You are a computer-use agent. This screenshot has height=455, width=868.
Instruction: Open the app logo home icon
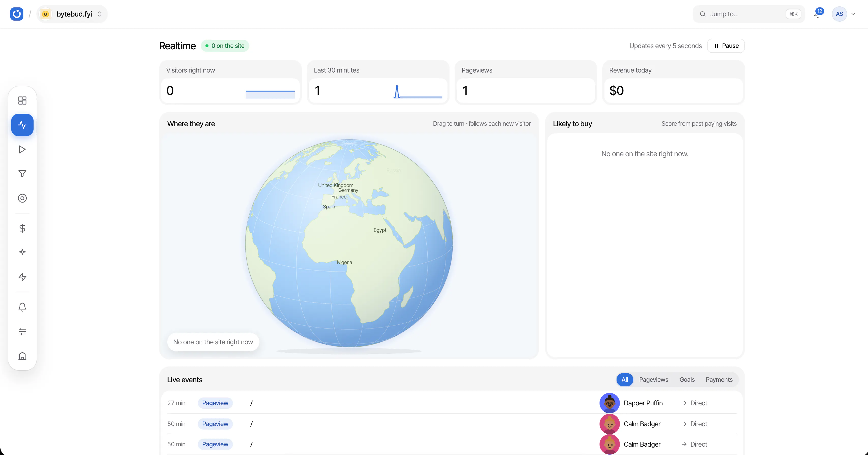coord(17,14)
